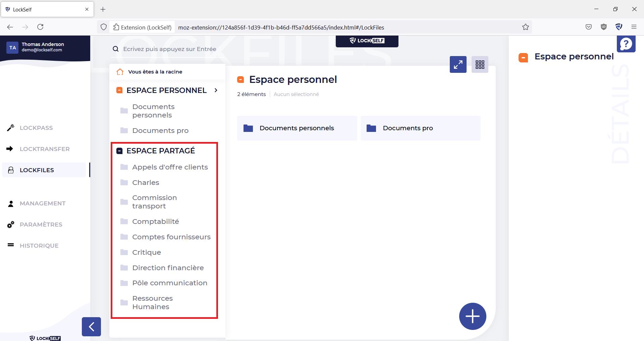This screenshot has width=644, height=341.
Task: Click 'Aucun sélectionné' status text
Action: tap(296, 94)
